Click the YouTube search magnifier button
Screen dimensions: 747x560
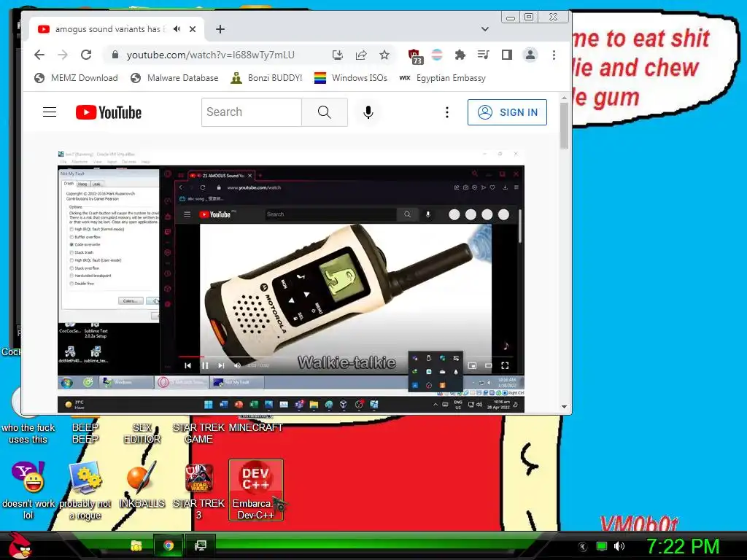point(325,112)
